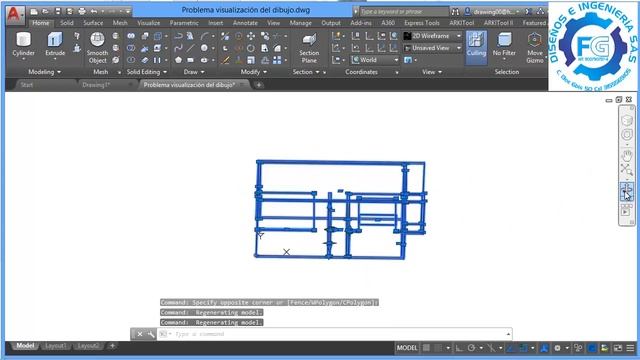
Task: Click the Plot printer icon
Action: tap(82, 11)
